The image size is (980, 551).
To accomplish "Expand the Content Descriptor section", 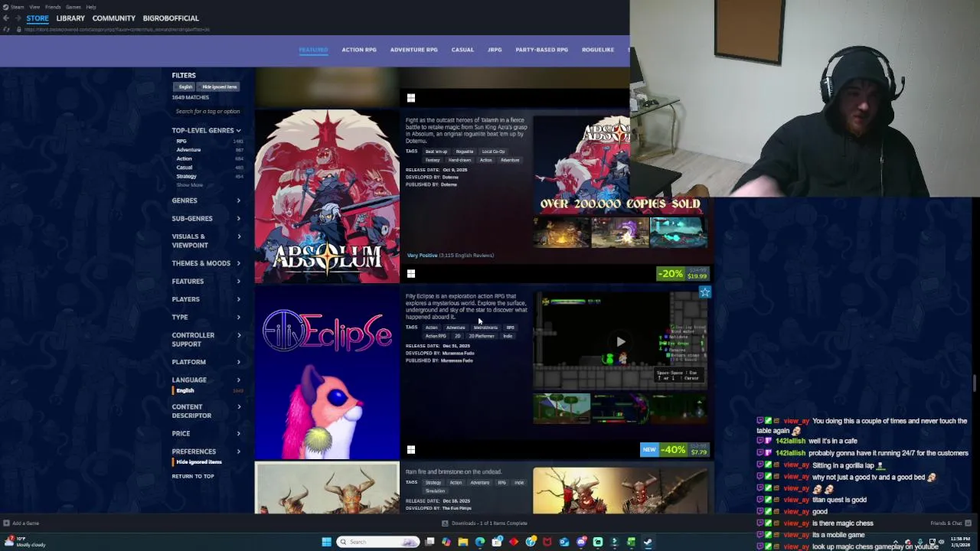I will point(206,412).
